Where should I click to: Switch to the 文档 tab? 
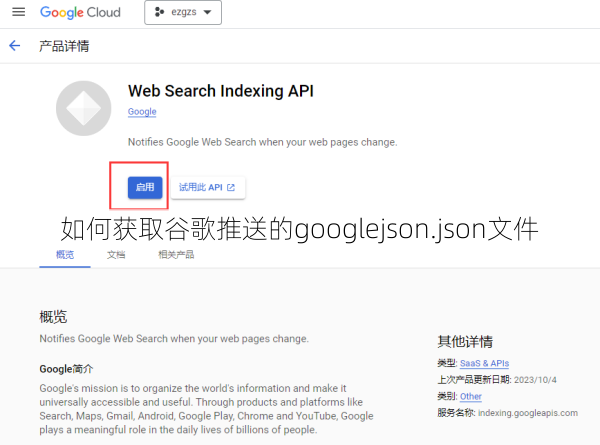tap(116, 255)
